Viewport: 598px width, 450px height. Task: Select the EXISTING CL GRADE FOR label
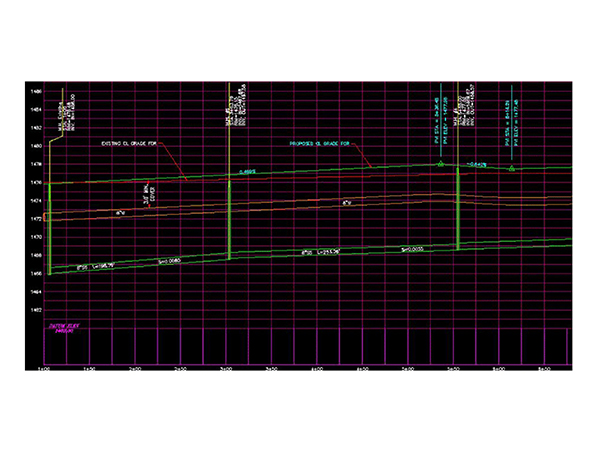click(129, 144)
